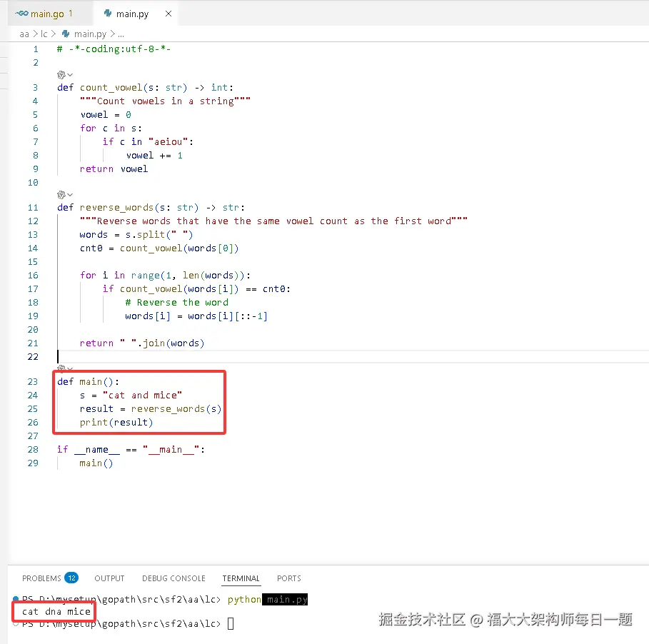Click the problems count badge 12
The width and height of the screenshot is (649, 644).
coord(71,578)
